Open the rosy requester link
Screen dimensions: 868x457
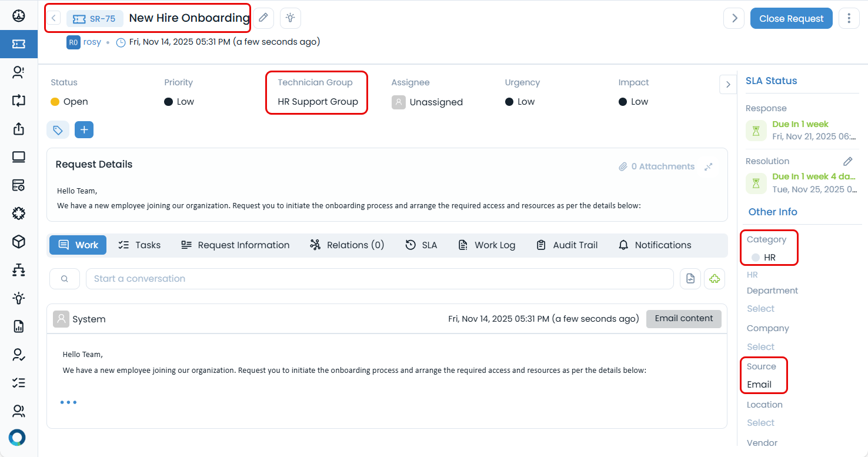coord(92,42)
